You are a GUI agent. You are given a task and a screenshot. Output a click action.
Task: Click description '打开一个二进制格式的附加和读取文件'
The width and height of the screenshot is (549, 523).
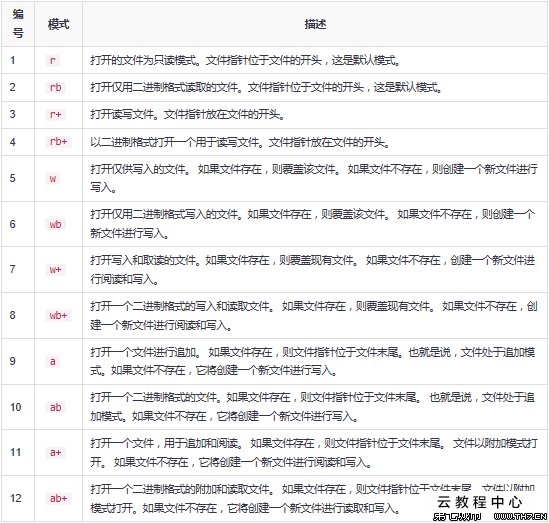pyautogui.click(x=180, y=489)
